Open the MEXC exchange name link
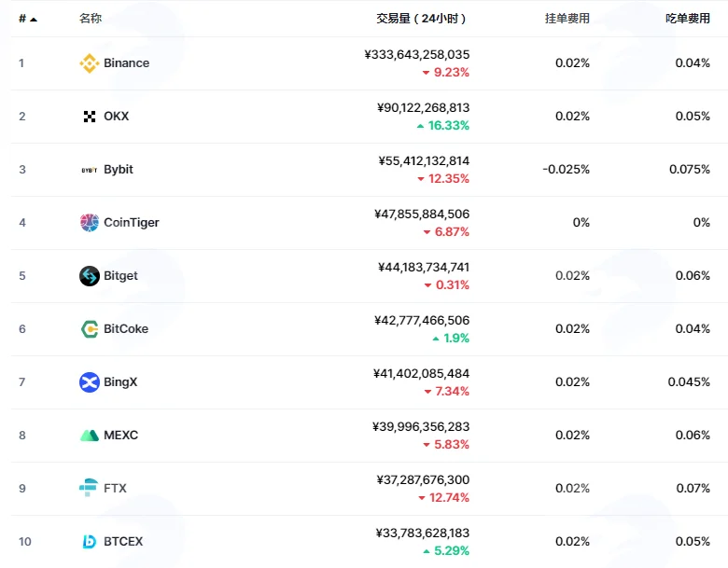728x568 pixels. point(120,436)
